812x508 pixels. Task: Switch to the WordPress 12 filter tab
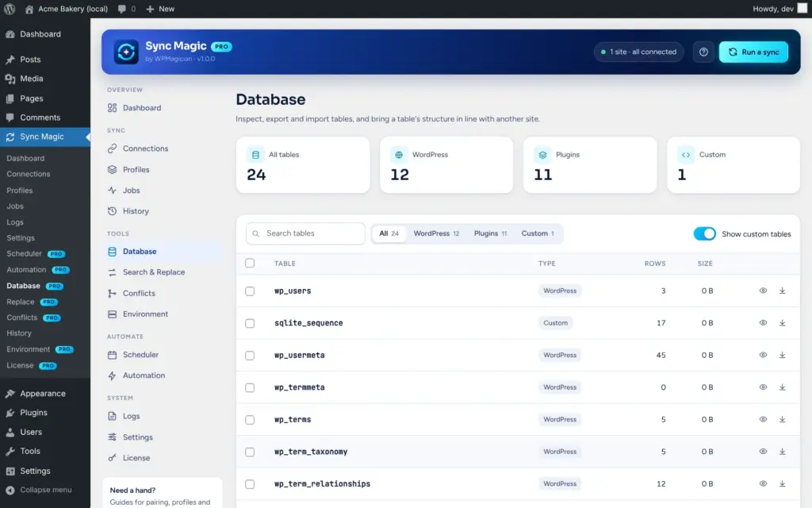(x=436, y=234)
